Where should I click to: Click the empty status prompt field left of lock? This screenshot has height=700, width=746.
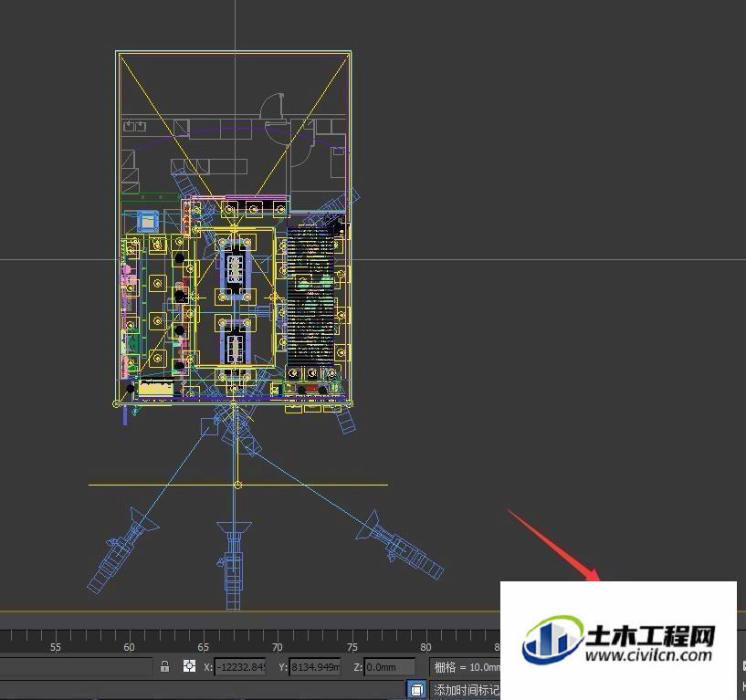coord(76,667)
